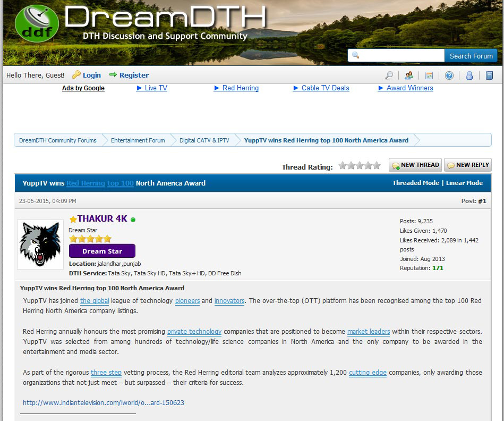Click the key icon beside Login
The height and width of the screenshot is (421, 504).
click(76, 74)
